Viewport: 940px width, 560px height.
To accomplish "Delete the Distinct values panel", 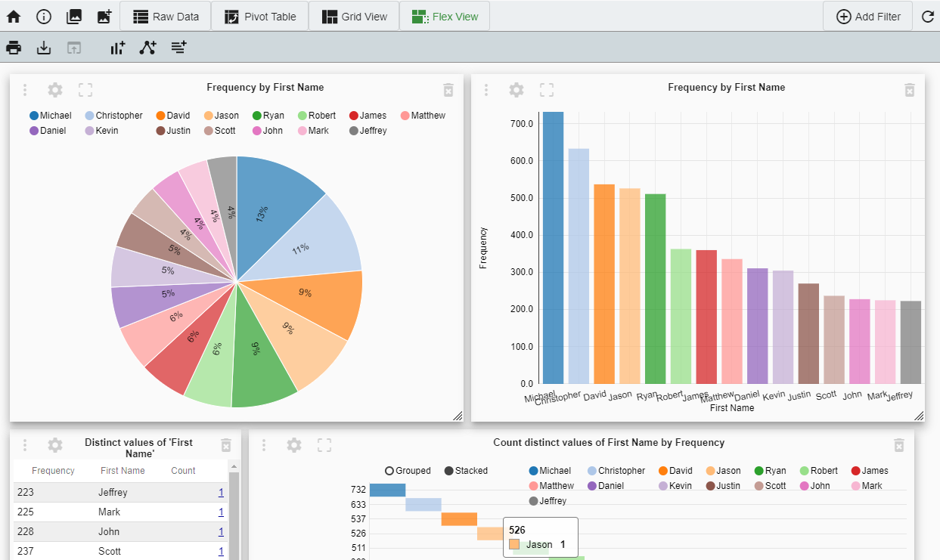I will tap(225, 445).
